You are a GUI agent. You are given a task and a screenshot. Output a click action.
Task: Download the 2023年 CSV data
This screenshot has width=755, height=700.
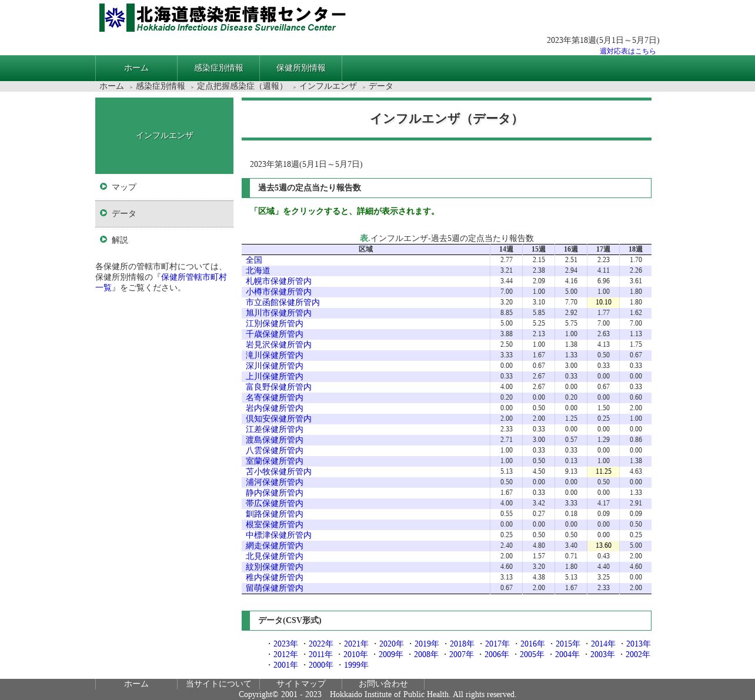pyautogui.click(x=286, y=644)
